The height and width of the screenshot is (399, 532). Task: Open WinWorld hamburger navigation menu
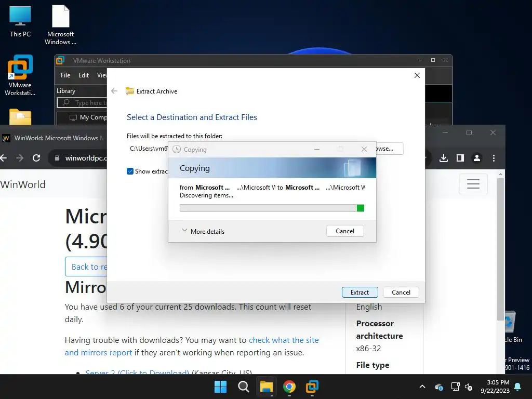coord(473,183)
